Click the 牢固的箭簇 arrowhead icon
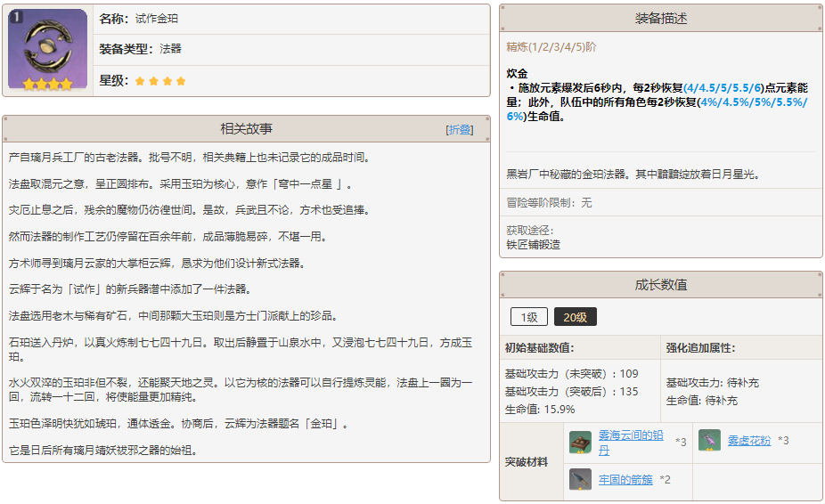The image size is (825, 504). [580, 480]
